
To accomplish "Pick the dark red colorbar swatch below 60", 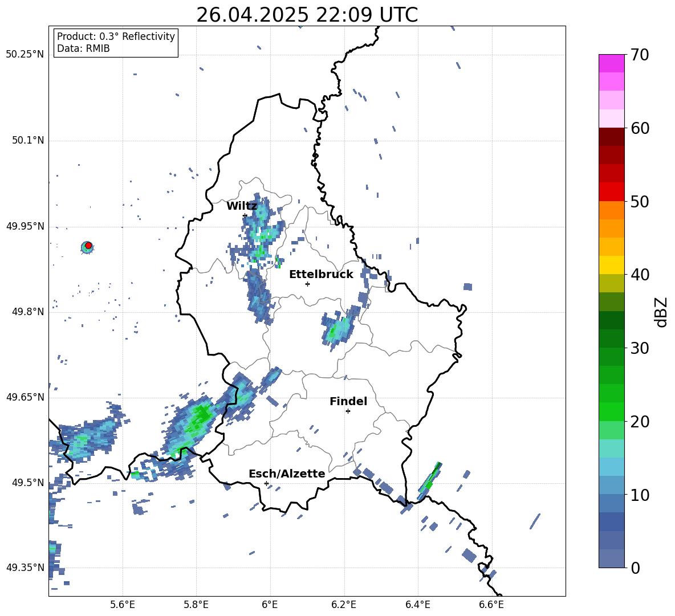I will [611, 137].
